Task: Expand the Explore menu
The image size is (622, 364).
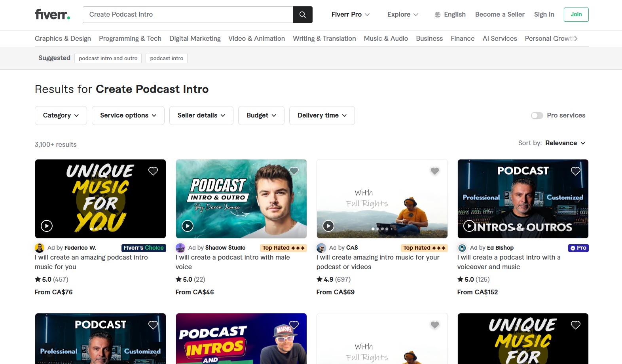Action: [403, 15]
